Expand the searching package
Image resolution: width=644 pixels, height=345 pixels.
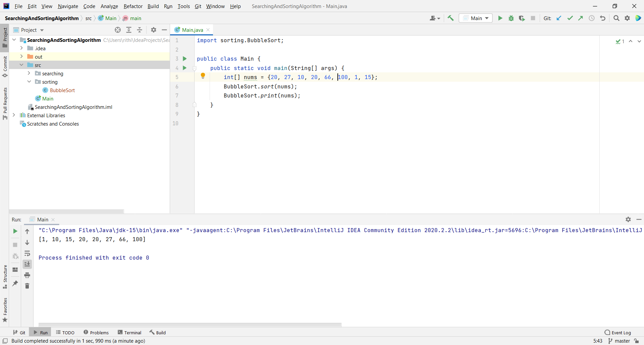point(29,73)
